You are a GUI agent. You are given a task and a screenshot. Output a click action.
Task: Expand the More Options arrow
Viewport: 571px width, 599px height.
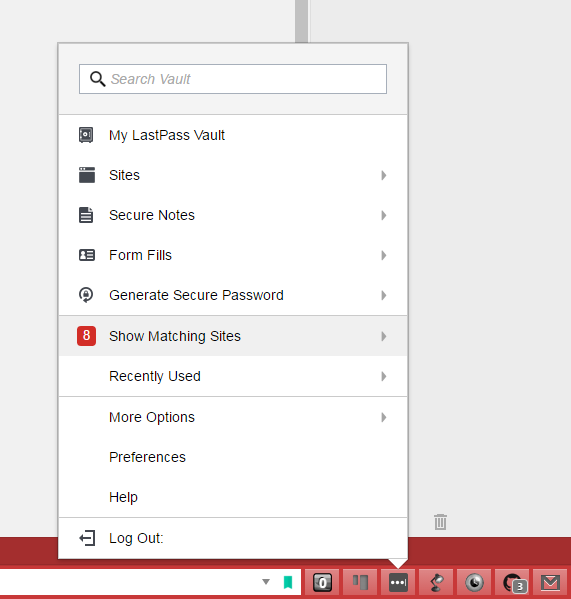click(384, 417)
